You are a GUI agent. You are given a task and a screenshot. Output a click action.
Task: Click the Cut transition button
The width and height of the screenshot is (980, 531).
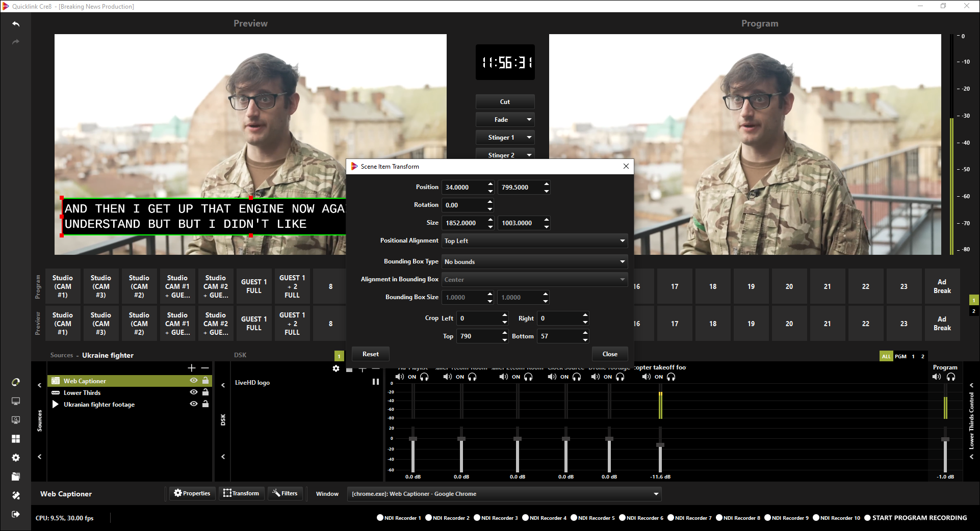click(505, 102)
